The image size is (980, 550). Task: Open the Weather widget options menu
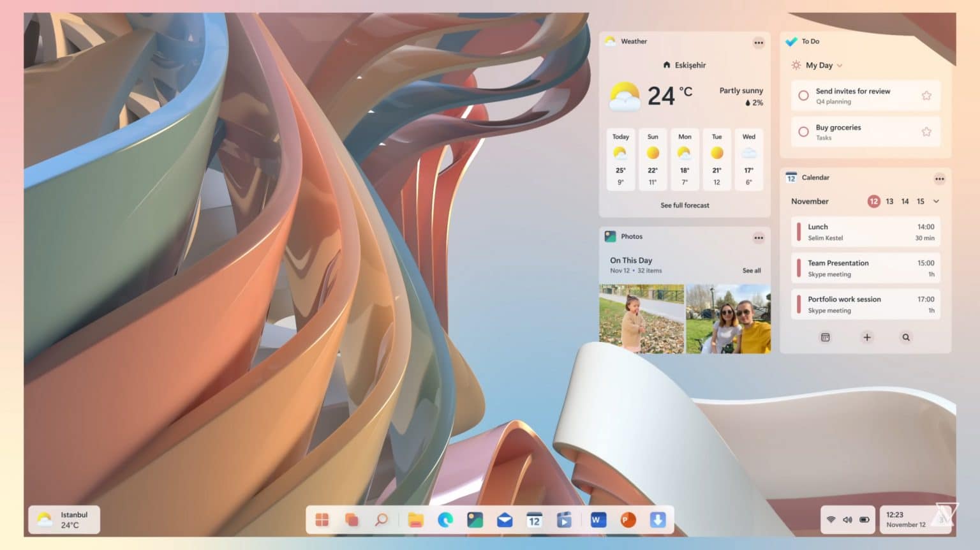click(x=759, y=43)
